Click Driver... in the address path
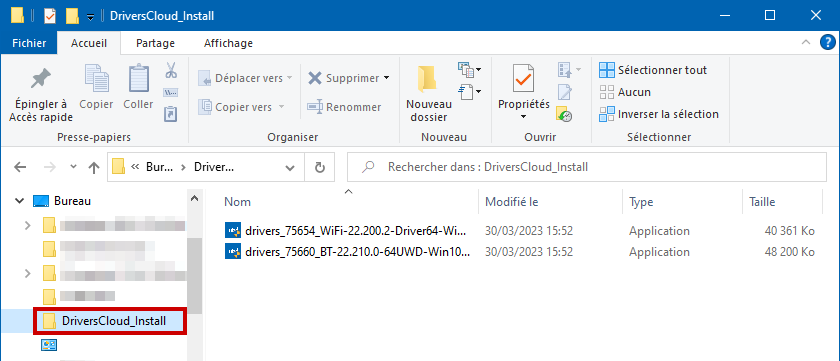 pos(214,167)
